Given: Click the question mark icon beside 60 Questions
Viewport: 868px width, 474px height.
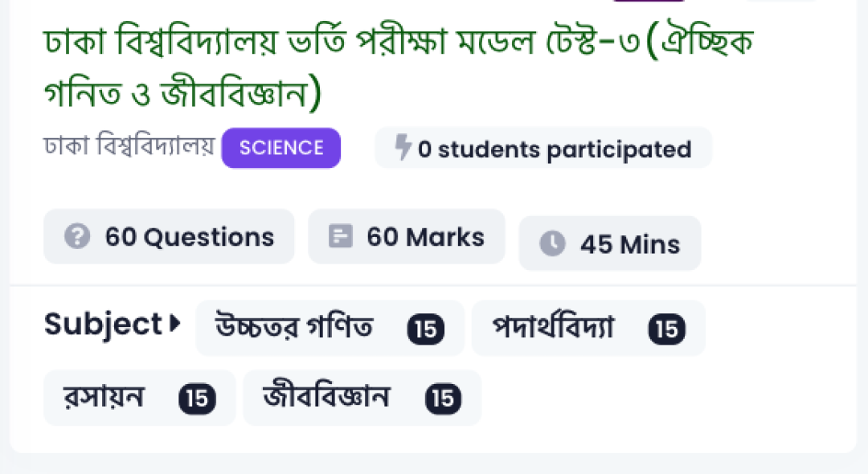Looking at the screenshot, I should pos(77,236).
